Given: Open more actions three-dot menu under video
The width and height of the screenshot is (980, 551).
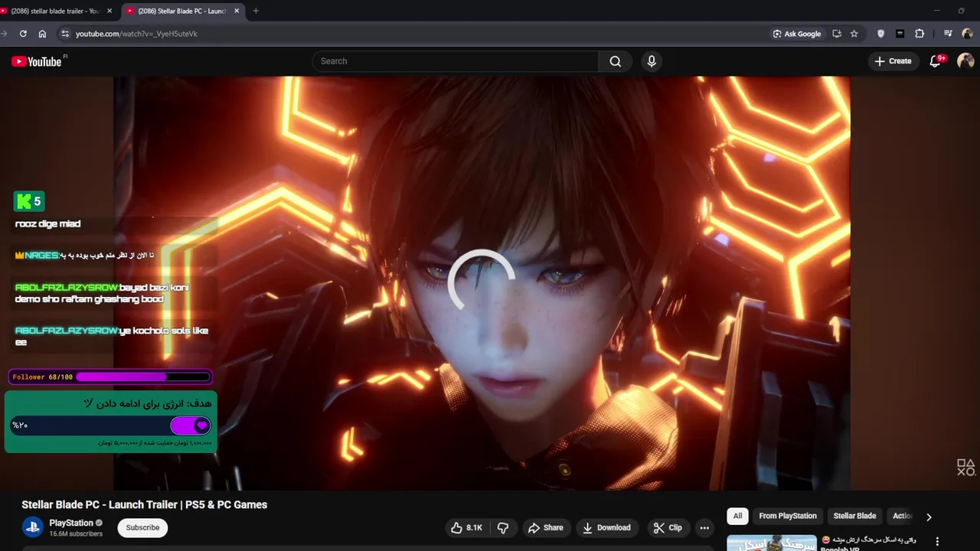Looking at the screenshot, I should click(x=704, y=527).
